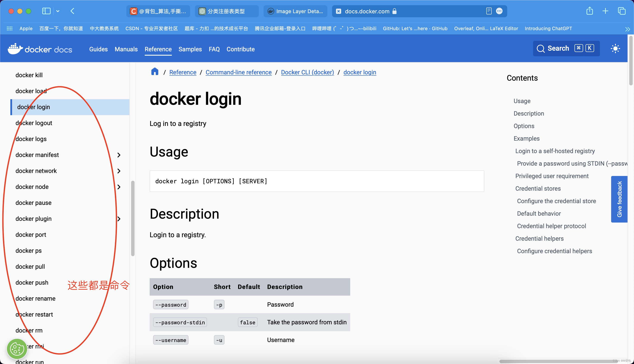Viewport: 634px width, 364px height.
Task: Open the sidebar options dropdown arrow
Action: click(58, 11)
